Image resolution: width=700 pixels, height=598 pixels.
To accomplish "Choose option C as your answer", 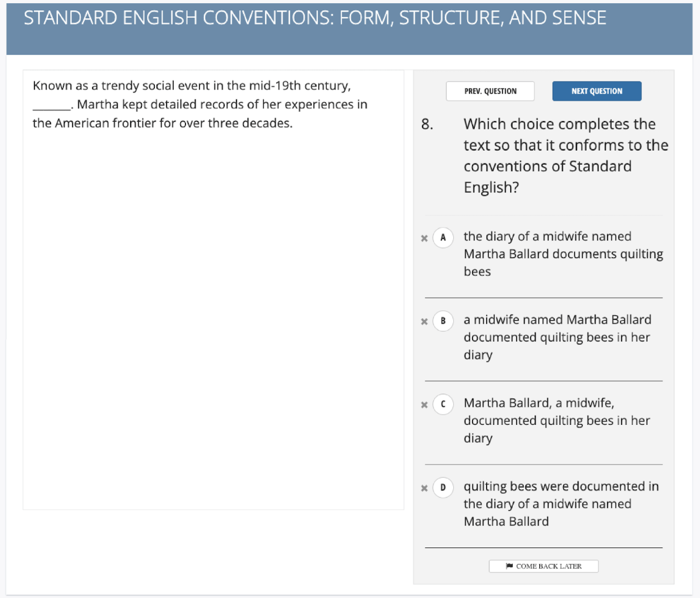I will [x=443, y=404].
